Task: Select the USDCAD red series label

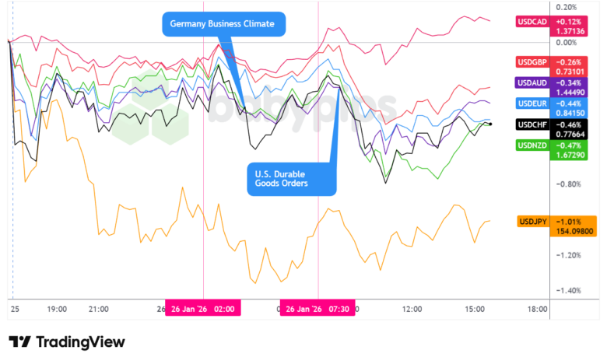Action: 532,20
